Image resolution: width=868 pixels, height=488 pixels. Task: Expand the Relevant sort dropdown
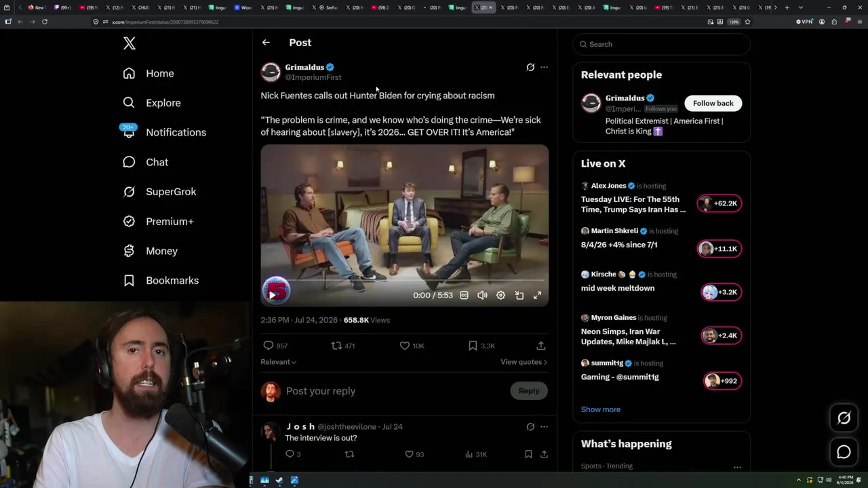pos(279,362)
